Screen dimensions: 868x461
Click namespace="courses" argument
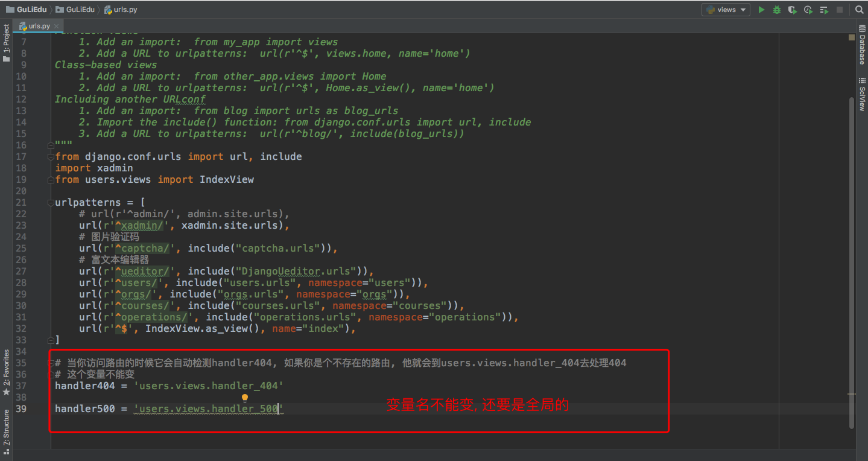pyautogui.click(x=390, y=305)
